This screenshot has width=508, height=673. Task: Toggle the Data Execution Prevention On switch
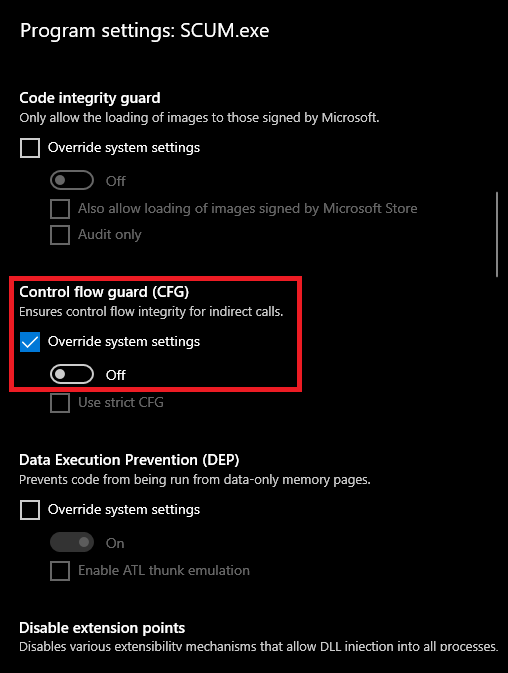[x=72, y=543]
